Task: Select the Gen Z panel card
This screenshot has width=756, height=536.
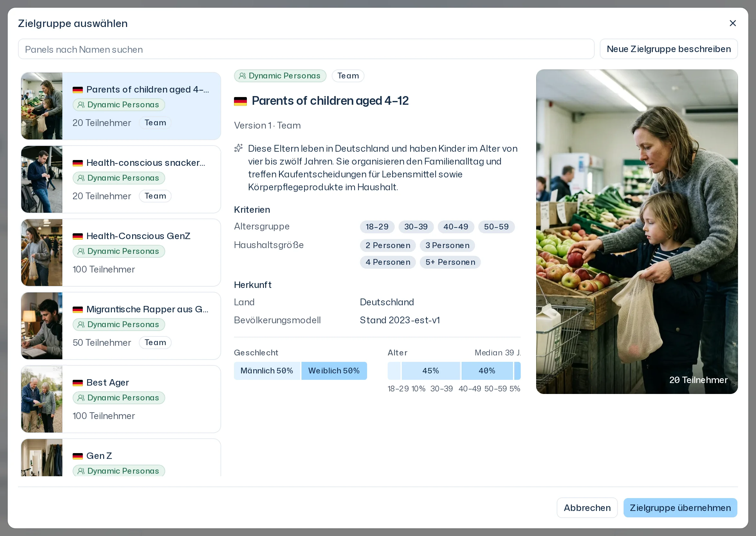Action: (x=121, y=458)
